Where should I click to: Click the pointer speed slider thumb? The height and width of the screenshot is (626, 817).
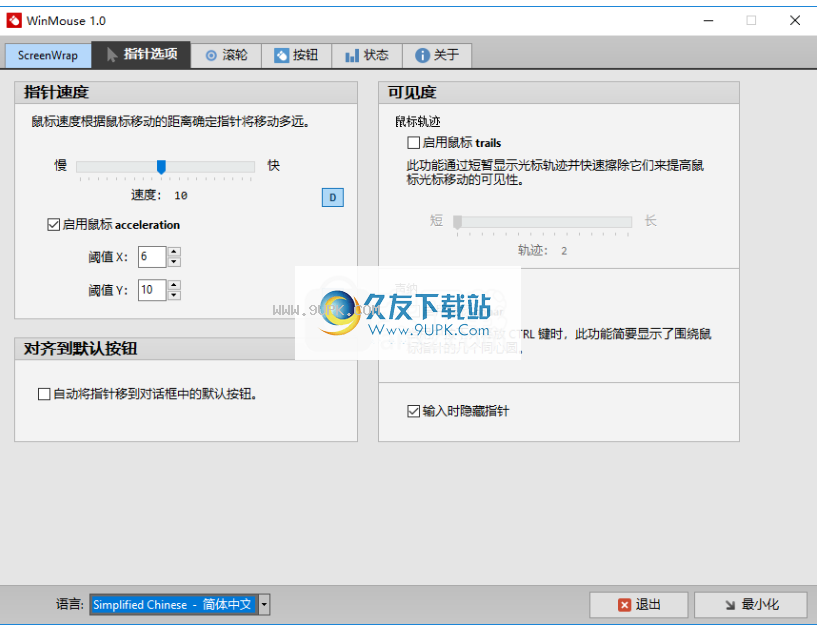(x=162, y=167)
